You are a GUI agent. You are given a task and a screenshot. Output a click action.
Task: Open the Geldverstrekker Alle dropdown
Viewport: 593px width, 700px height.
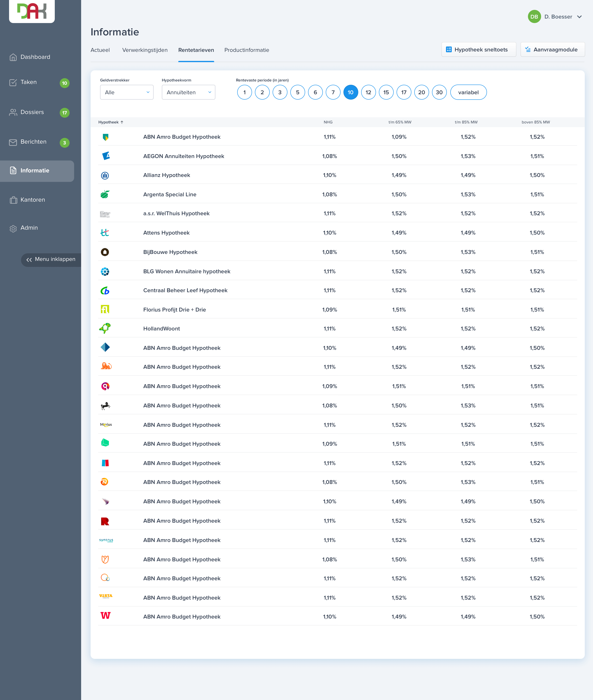pyautogui.click(x=127, y=92)
